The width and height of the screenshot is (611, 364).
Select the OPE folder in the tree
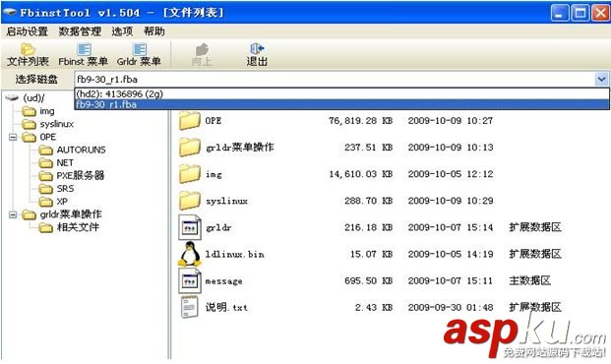point(47,137)
